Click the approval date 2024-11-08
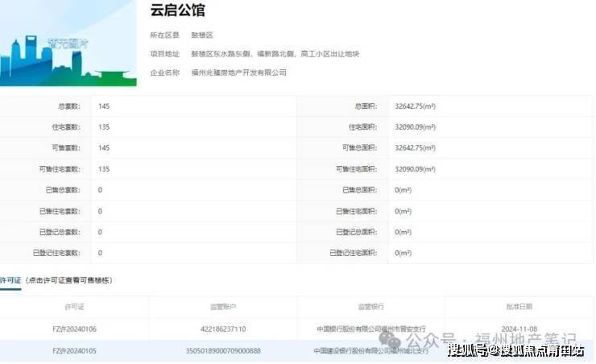The width and height of the screenshot is (596, 364). (519, 329)
